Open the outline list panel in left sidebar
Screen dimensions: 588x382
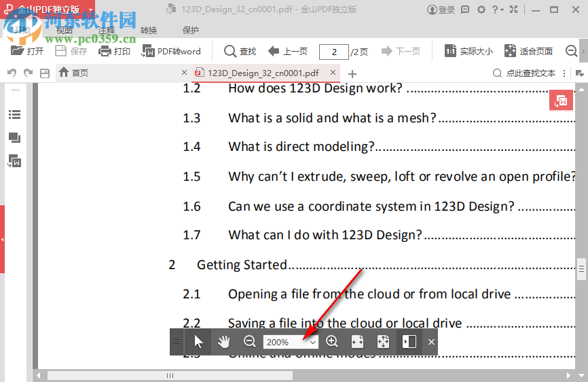[14, 115]
